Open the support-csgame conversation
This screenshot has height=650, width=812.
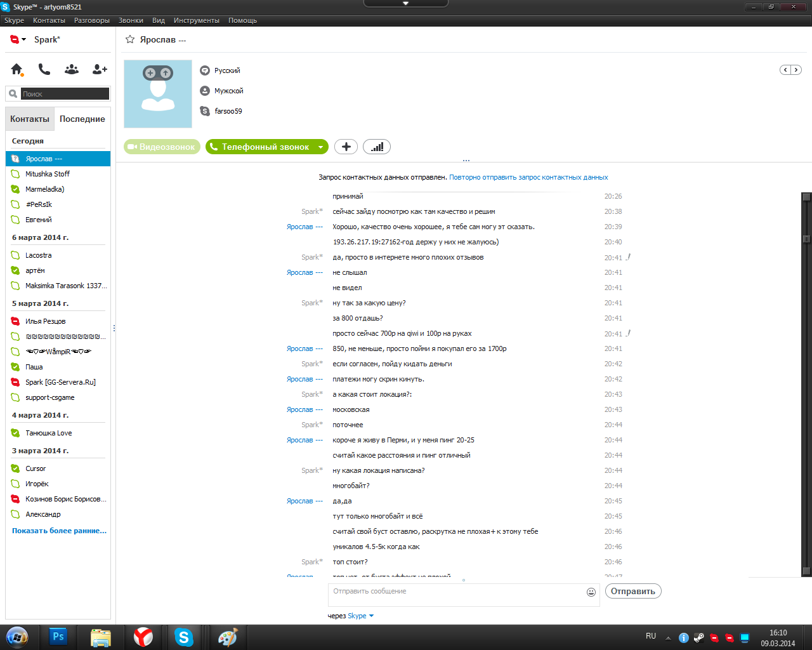[x=58, y=397]
